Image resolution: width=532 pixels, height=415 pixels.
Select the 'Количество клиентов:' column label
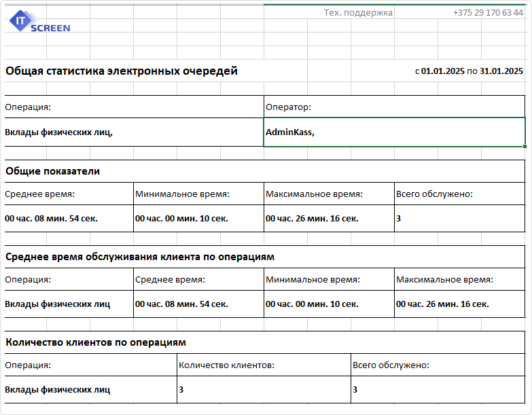[x=226, y=365]
